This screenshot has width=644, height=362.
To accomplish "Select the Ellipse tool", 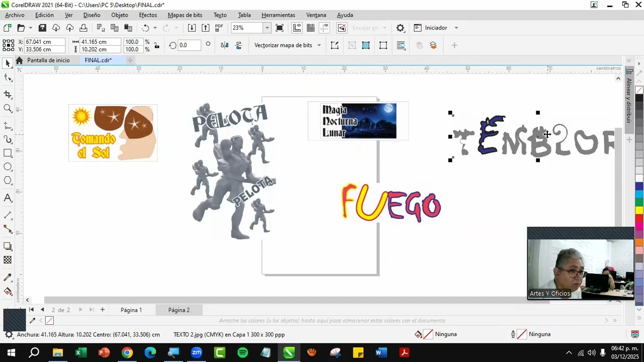I will point(8,167).
